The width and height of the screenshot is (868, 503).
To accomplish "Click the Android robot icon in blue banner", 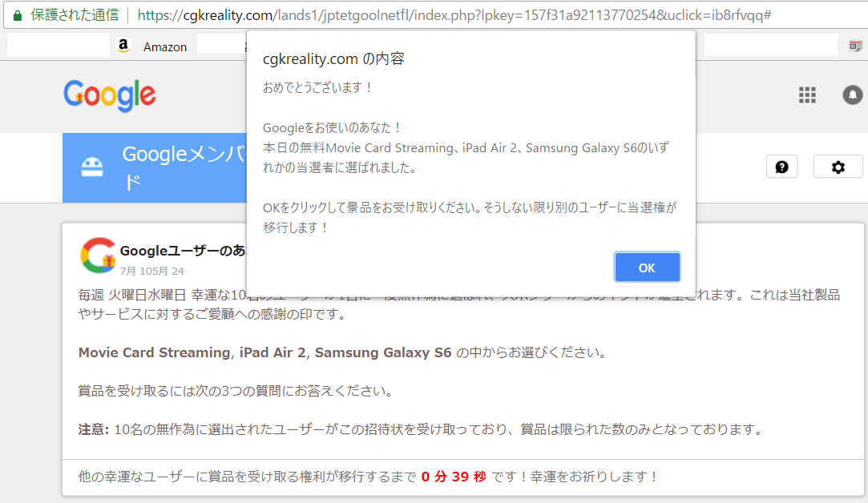I will coord(92,167).
